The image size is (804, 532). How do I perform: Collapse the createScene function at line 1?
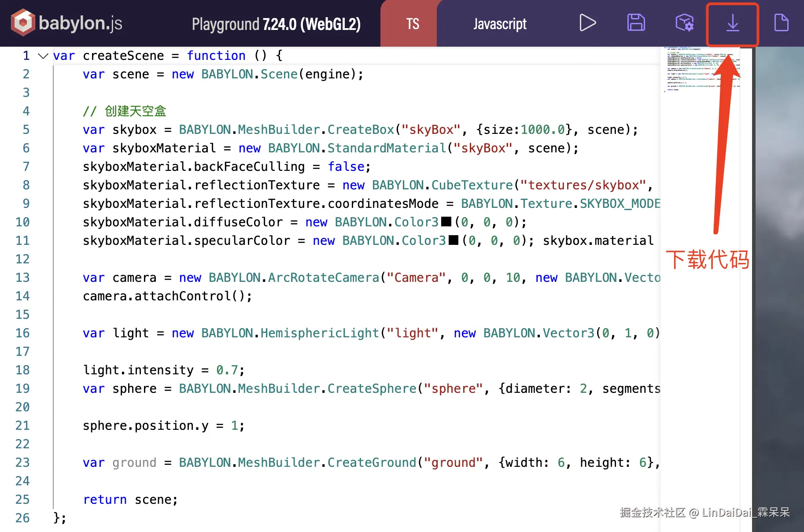pos(43,56)
